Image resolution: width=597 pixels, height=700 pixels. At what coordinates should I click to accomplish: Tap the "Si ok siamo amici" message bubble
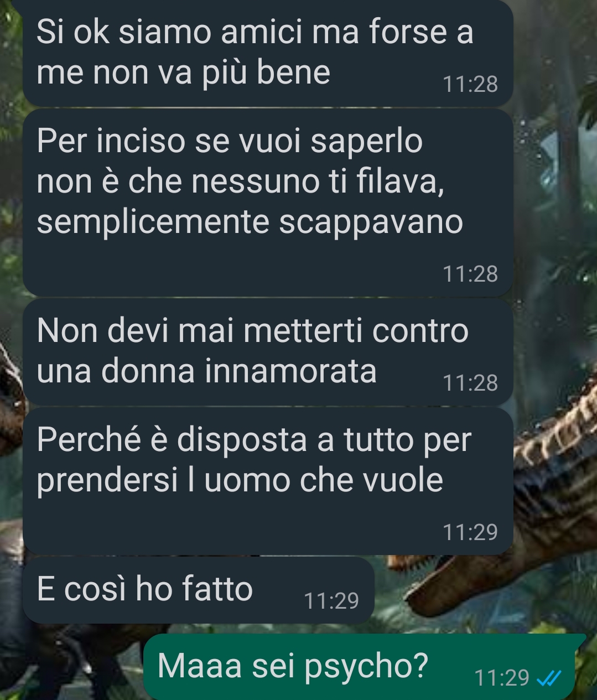pos(268,52)
